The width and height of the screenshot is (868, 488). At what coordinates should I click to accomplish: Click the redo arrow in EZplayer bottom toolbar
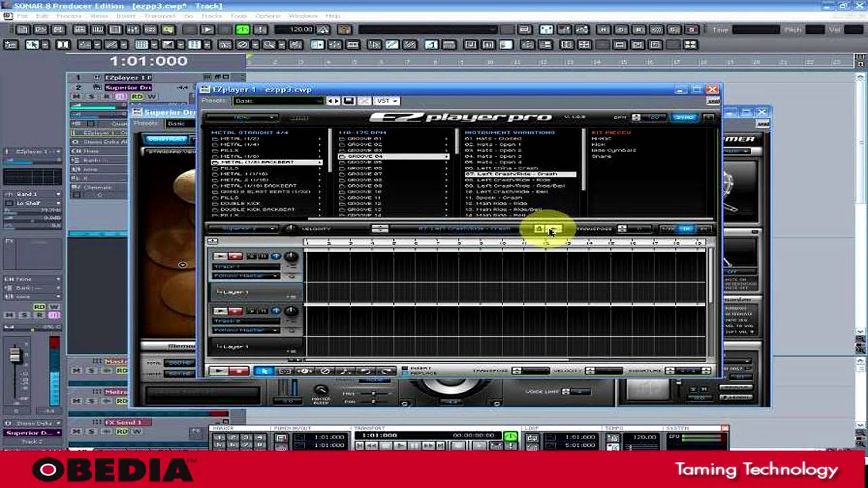point(387,371)
